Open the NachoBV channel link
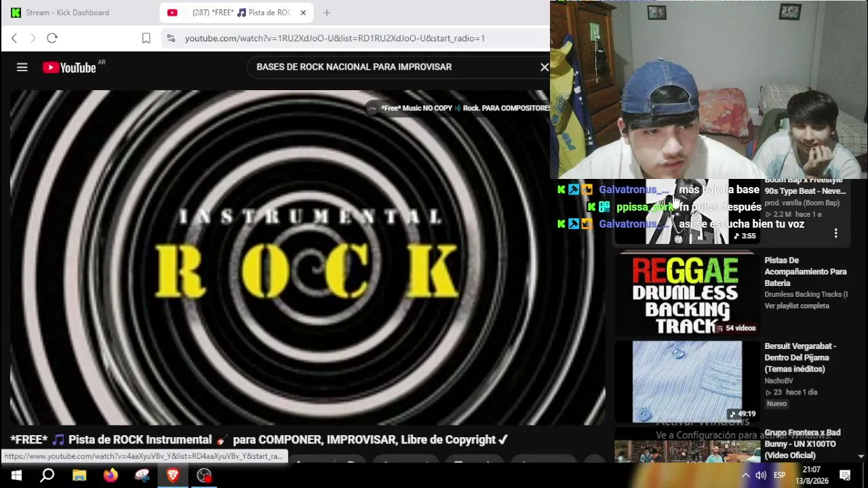The image size is (868, 488). click(x=778, y=381)
